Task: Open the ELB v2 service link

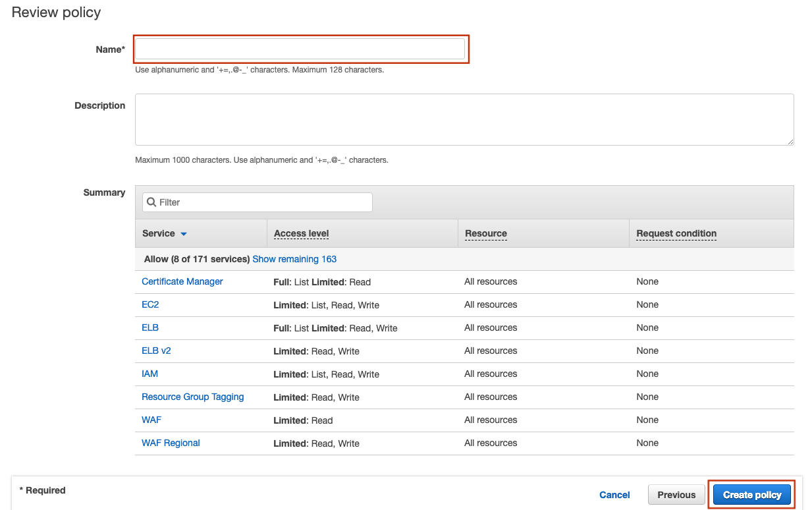Action: pos(156,351)
